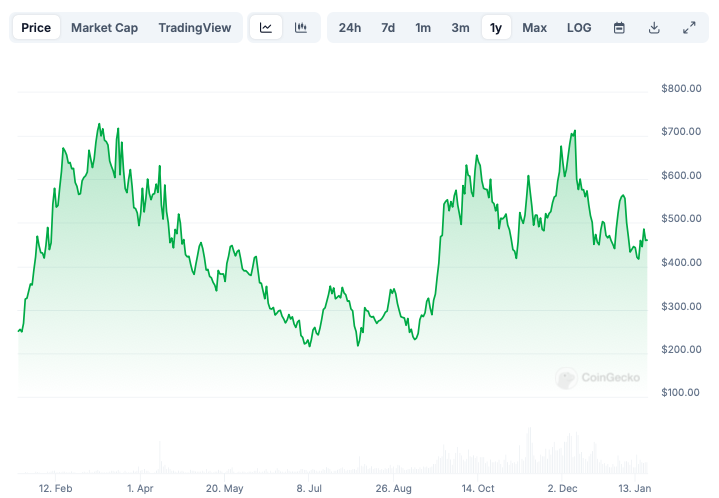
Task: Expand chart to fullscreen
Action: pos(689,28)
